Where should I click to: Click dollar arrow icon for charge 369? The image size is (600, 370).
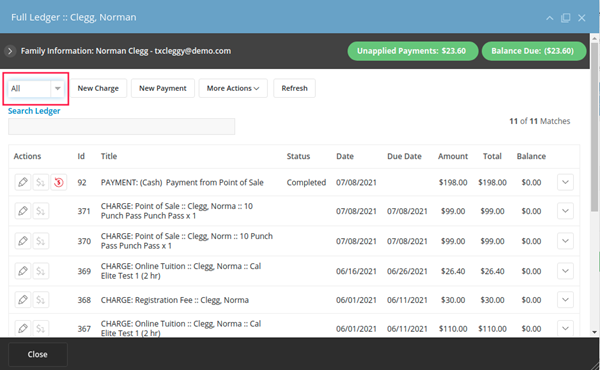41,271
